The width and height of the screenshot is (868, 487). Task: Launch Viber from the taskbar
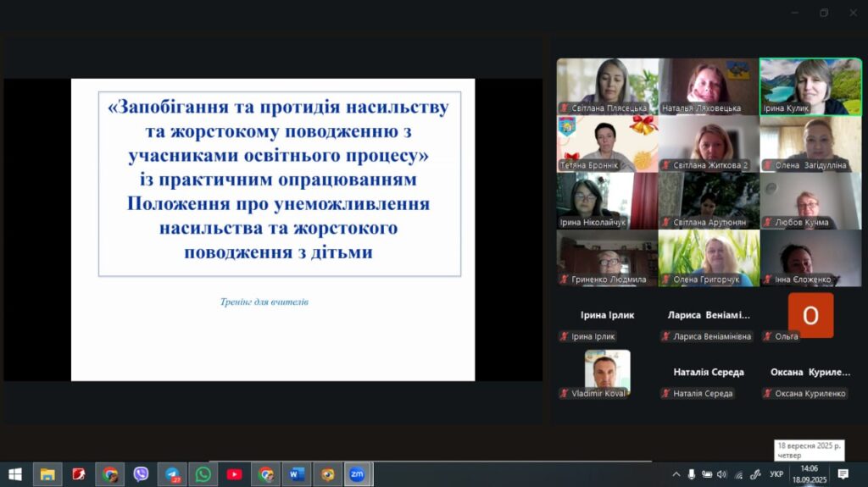pyautogui.click(x=141, y=474)
